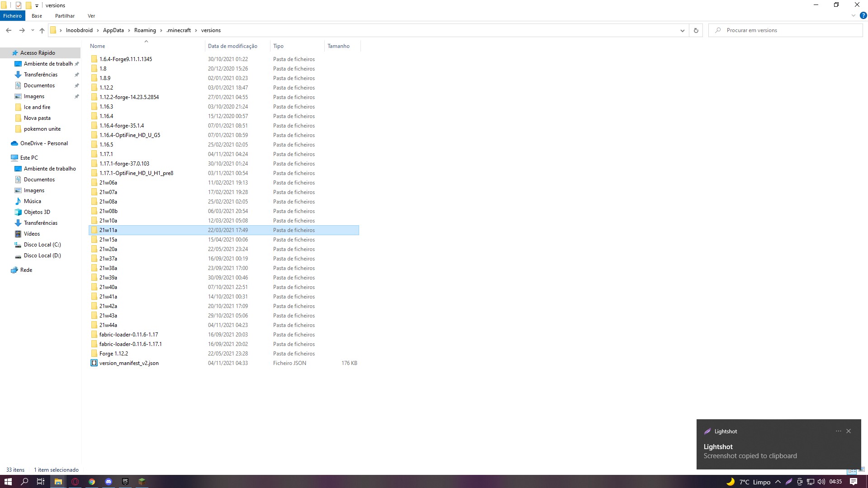
Task: Open Epic Games Launcher from taskbar
Action: [125, 482]
